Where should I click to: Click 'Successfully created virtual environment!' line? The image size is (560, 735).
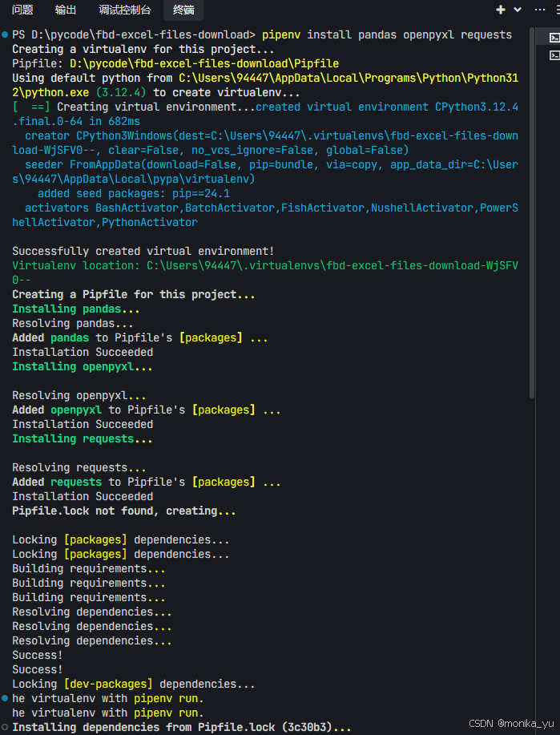[143, 251]
